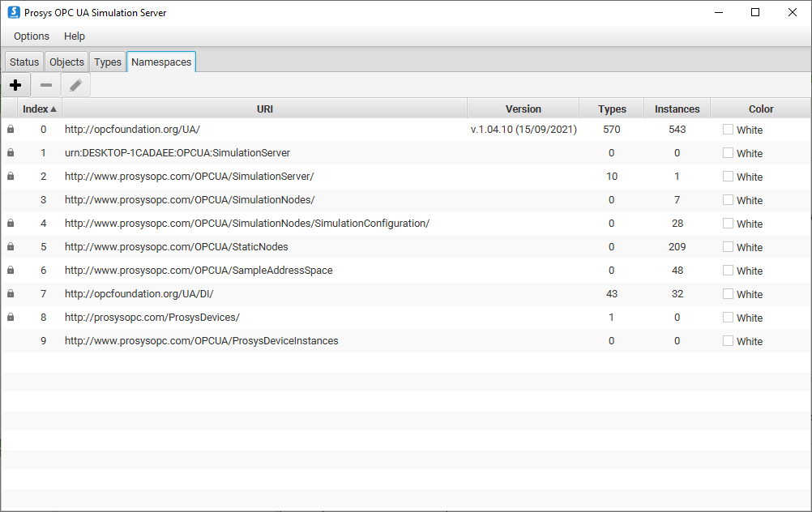Select the opcfoundation.org/UA/DI/ namespace row
812x512 pixels.
[x=139, y=294]
